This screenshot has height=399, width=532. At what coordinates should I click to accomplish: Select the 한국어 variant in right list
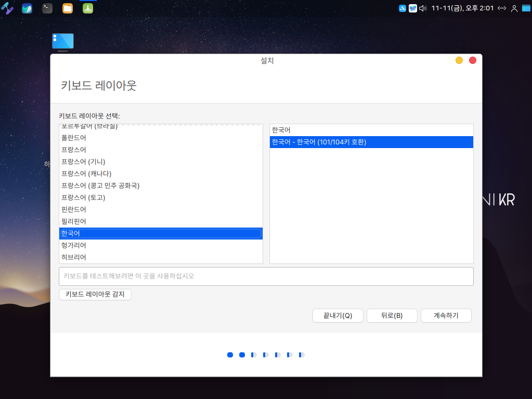pos(281,130)
